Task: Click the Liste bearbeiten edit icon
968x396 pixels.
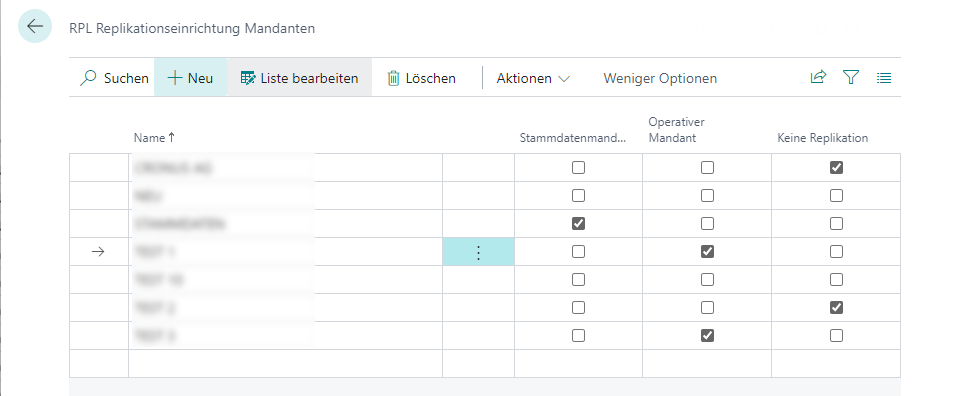Action: coord(248,78)
